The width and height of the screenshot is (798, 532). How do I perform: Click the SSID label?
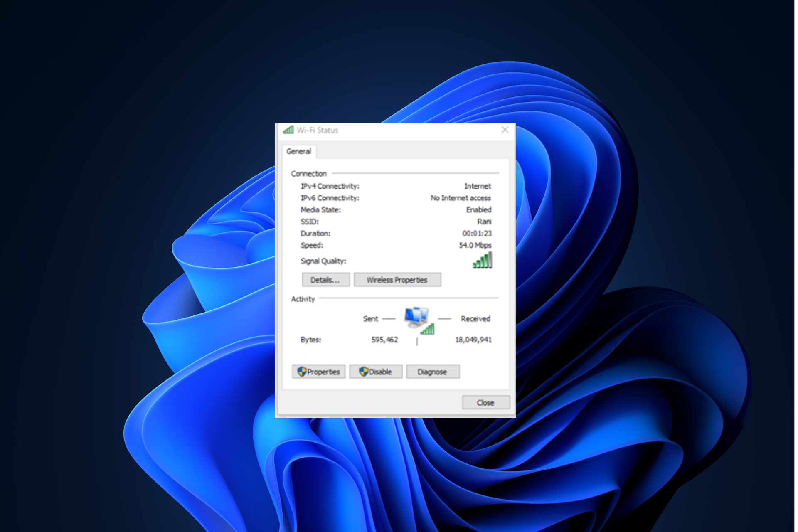pos(310,222)
